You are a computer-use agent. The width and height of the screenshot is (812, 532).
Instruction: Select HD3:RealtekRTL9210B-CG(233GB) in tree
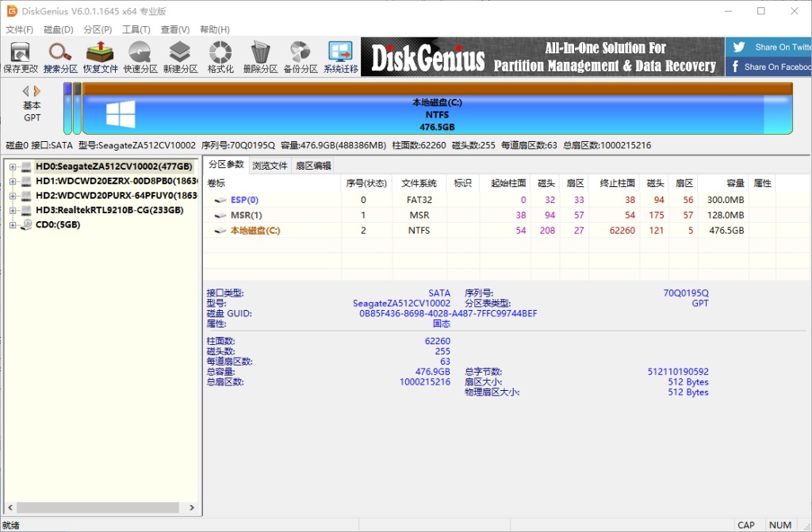tap(109, 210)
